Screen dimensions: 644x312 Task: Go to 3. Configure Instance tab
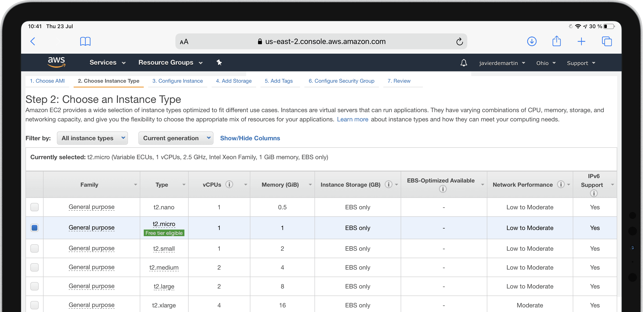pyautogui.click(x=178, y=81)
